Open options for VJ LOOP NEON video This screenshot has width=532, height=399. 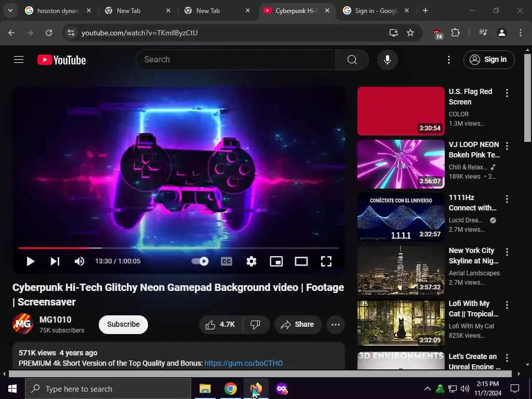[507, 146]
